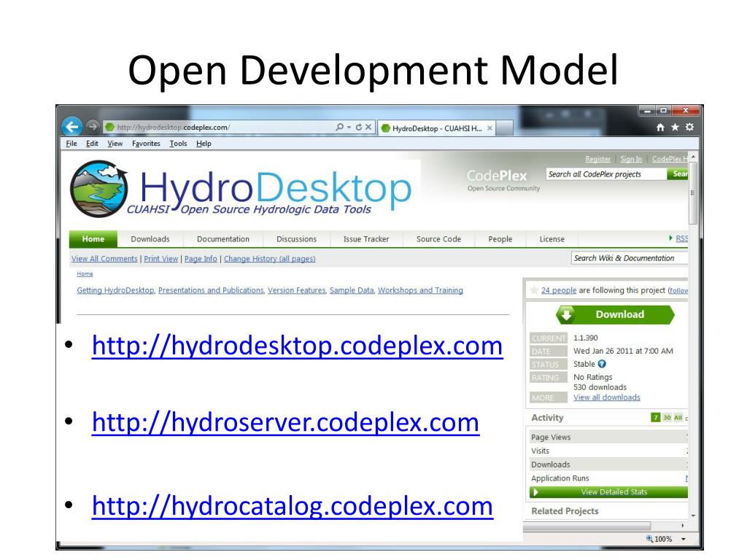Click the green site icon in address bar
The width and height of the screenshot is (747, 560).
[109, 127]
